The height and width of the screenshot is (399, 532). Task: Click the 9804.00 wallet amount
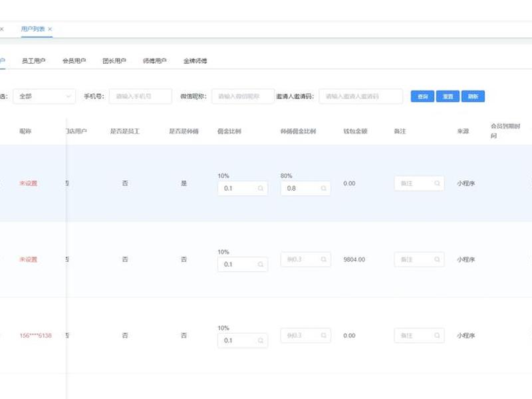pyautogui.click(x=354, y=259)
